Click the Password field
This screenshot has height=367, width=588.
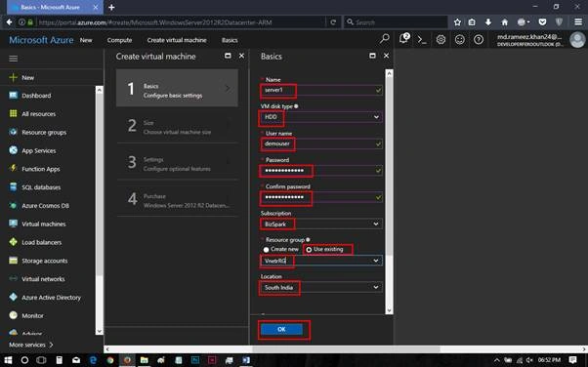click(321, 171)
